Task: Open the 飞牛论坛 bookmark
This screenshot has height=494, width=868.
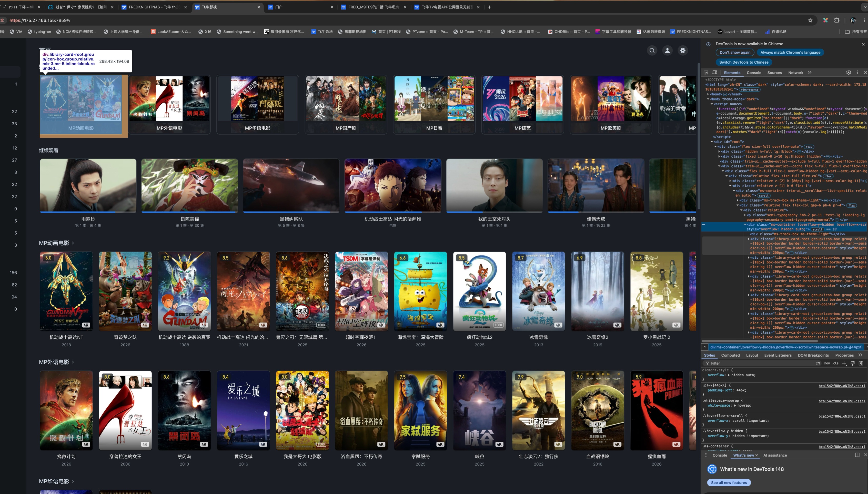Action: (322, 32)
